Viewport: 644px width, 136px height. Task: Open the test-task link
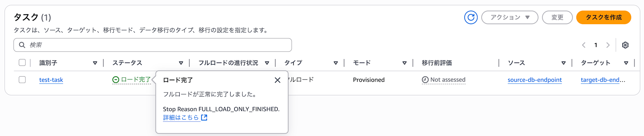click(x=51, y=80)
